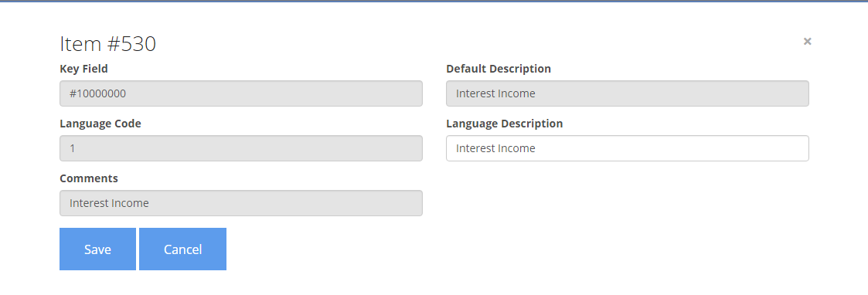Viewport: 868px width, 295px height.
Task: Close the Item #530 dialog with the X icon
Action: tap(807, 41)
